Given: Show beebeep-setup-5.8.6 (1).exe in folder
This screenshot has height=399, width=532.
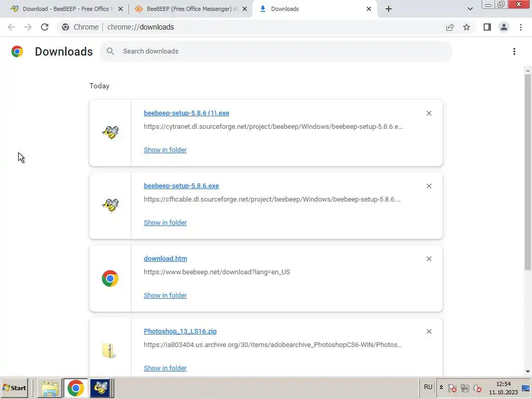Looking at the screenshot, I should (x=165, y=150).
